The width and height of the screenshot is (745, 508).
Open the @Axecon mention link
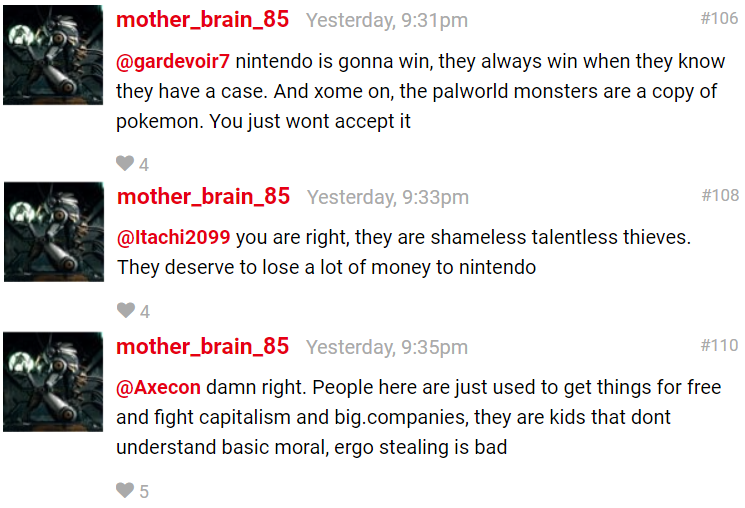(158, 387)
